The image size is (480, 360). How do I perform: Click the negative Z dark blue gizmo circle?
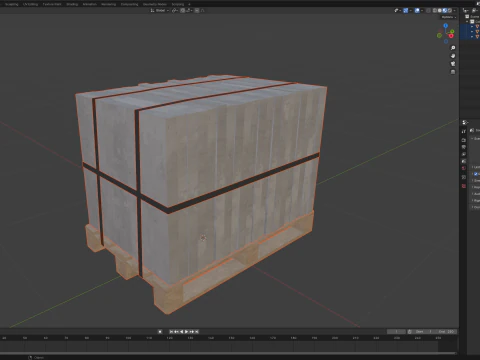[446, 41]
